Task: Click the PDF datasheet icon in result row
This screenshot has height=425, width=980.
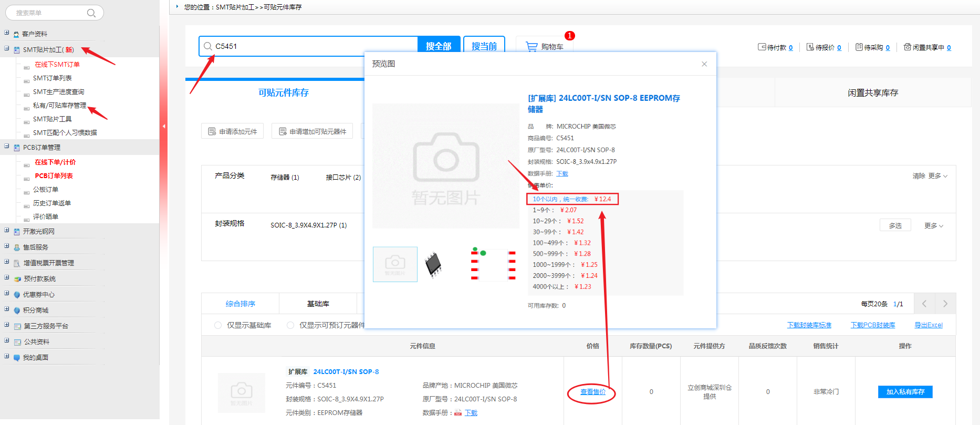Action: 458,413
